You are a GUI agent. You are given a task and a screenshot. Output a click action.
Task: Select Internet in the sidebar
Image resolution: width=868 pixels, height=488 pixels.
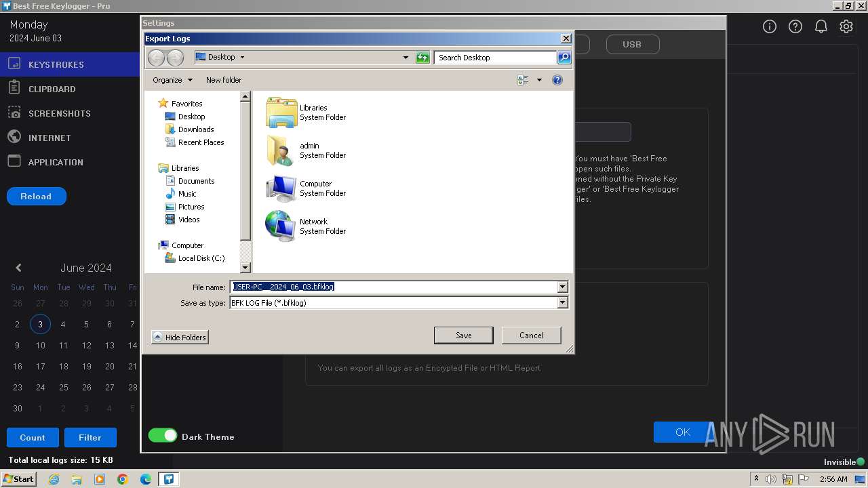tap(70, 138)
